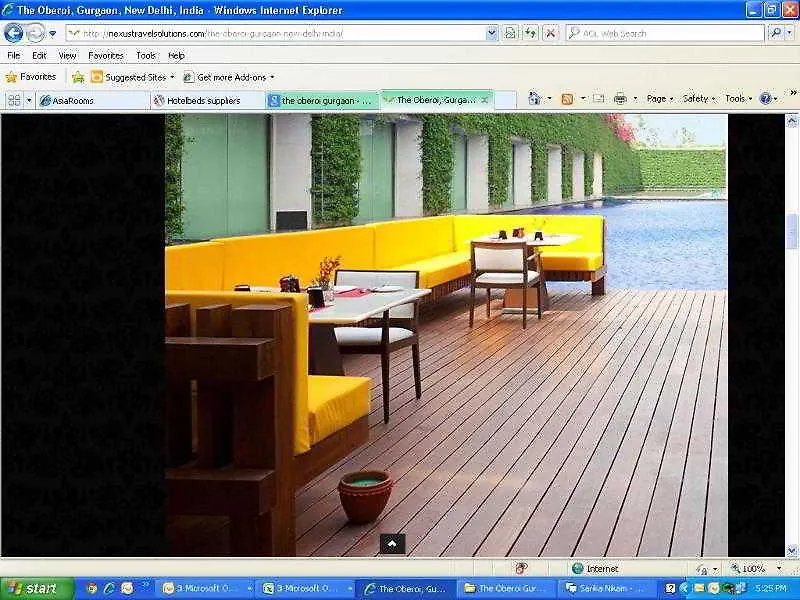
Task: Launch Chrome from Quick Launch
Action: (x=92, y=589)
